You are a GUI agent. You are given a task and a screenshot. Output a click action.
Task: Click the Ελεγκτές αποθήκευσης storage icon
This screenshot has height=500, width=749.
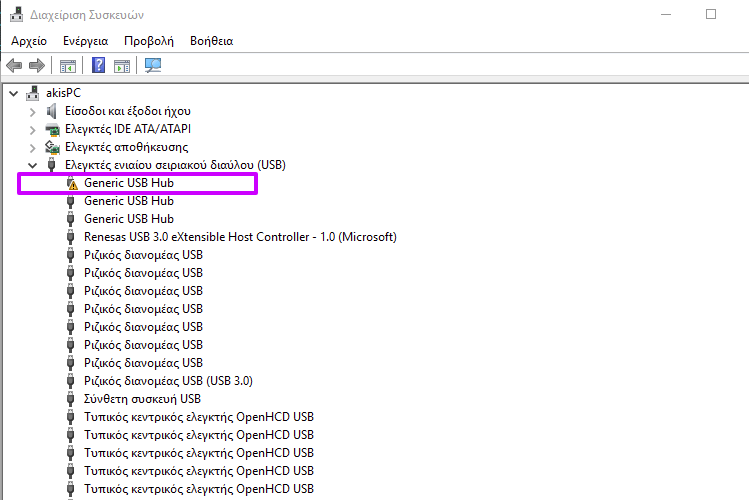52,147
